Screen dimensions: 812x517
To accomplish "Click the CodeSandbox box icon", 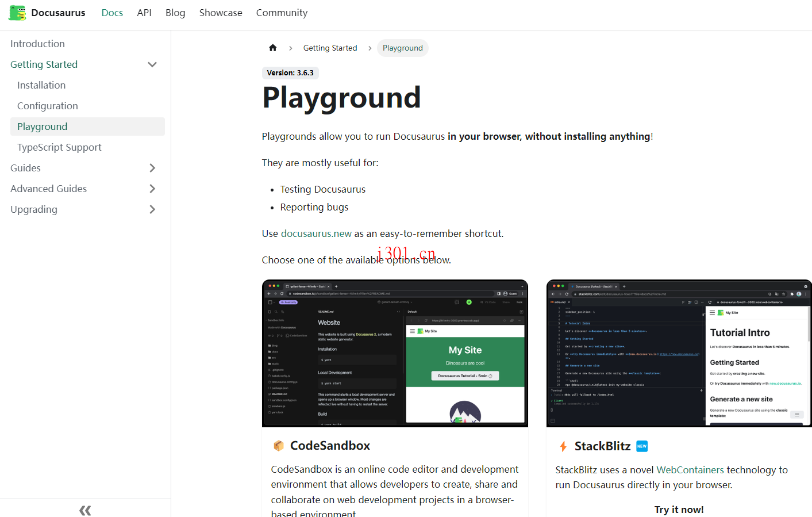I will 279,445.
